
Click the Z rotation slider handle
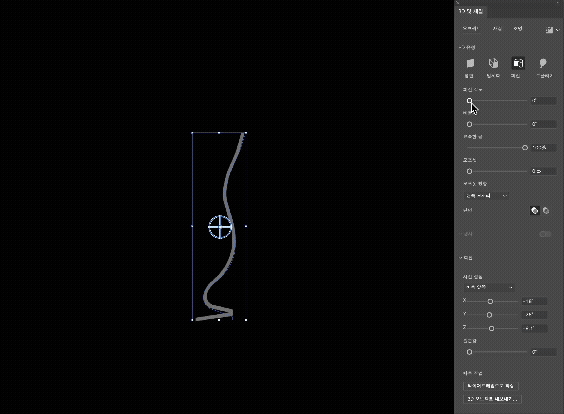(x=491, y=328)
